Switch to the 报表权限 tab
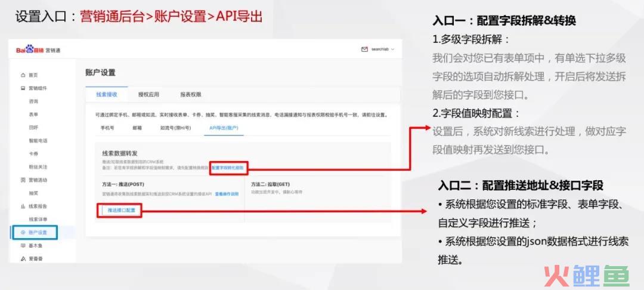The image size is (644, 290). (x=191, y=94)
